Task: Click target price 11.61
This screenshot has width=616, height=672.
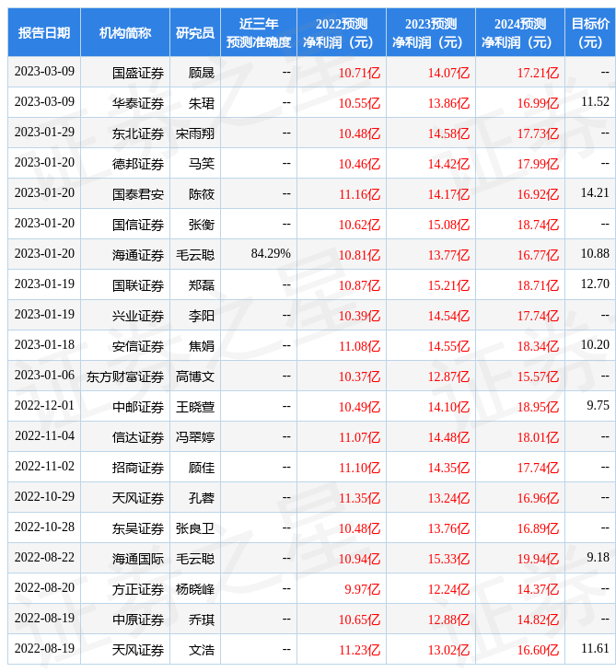Action: point(595,649)
